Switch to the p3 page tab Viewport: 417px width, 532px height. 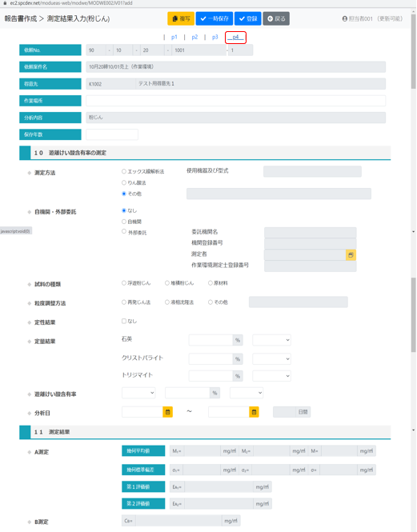point(215,37)
